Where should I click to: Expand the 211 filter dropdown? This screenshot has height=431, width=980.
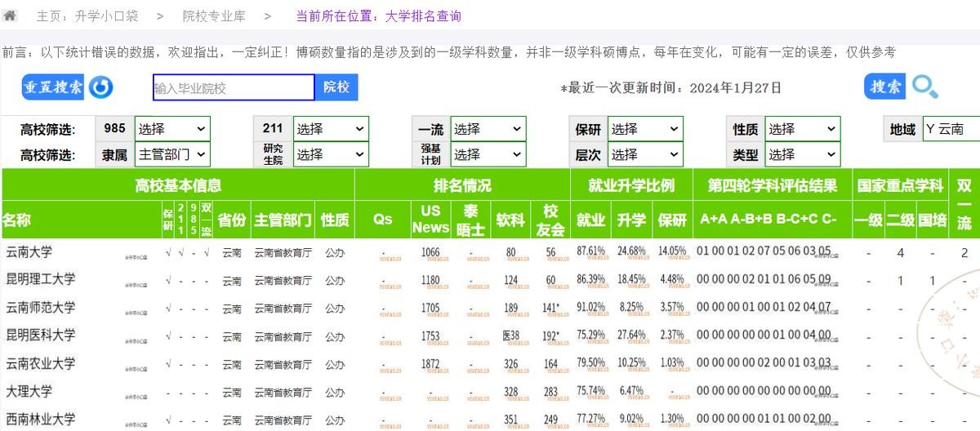click(330, 129)
